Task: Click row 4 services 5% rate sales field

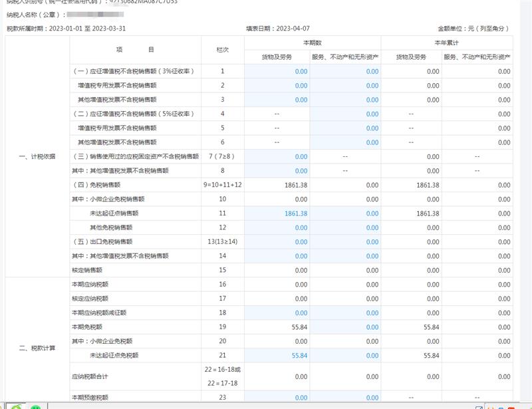Action: point(345,114)
